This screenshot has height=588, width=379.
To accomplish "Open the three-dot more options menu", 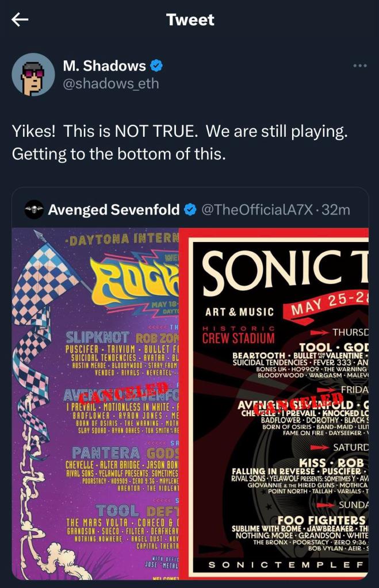I will 359,66.
